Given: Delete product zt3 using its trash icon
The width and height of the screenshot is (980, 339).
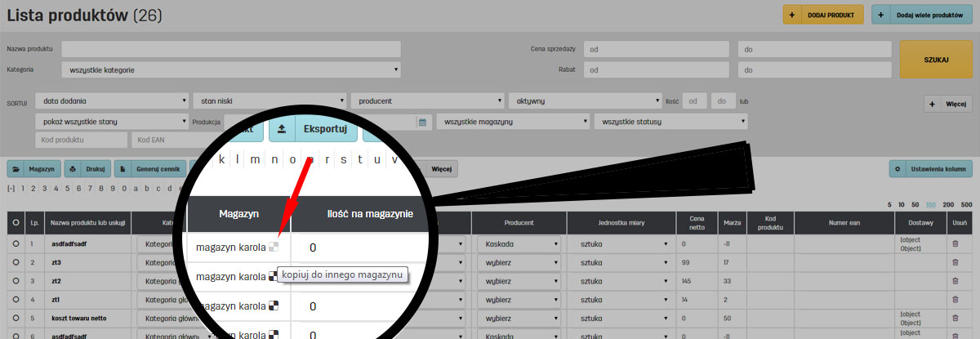Looking at the screenshot, I should tap(956, 262).
